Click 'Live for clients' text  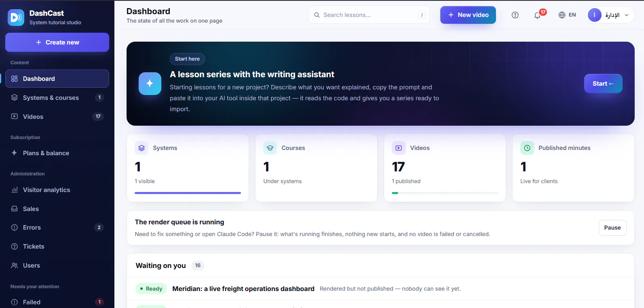(x=539, y=181)
